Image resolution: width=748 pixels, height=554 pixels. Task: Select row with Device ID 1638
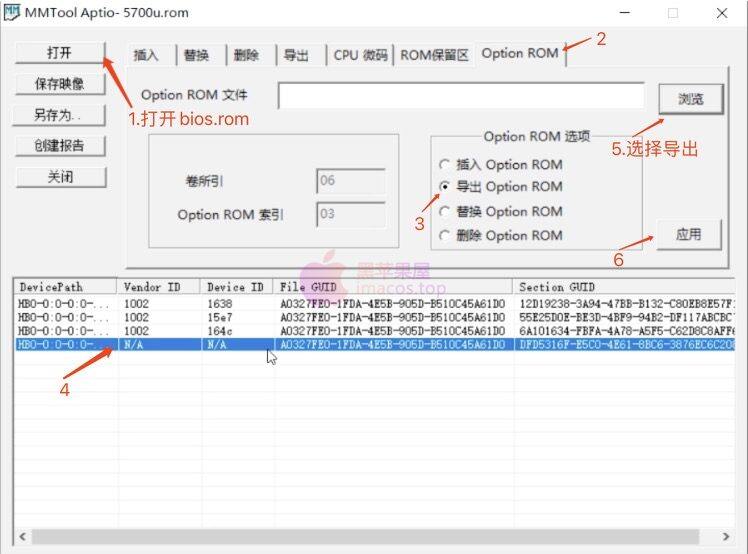click(x=374, y=304)
